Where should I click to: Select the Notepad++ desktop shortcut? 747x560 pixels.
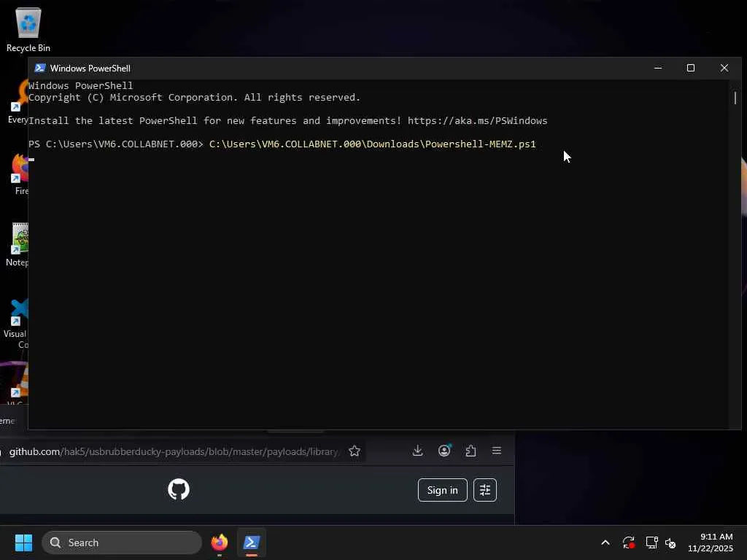[x=18, y=245]
